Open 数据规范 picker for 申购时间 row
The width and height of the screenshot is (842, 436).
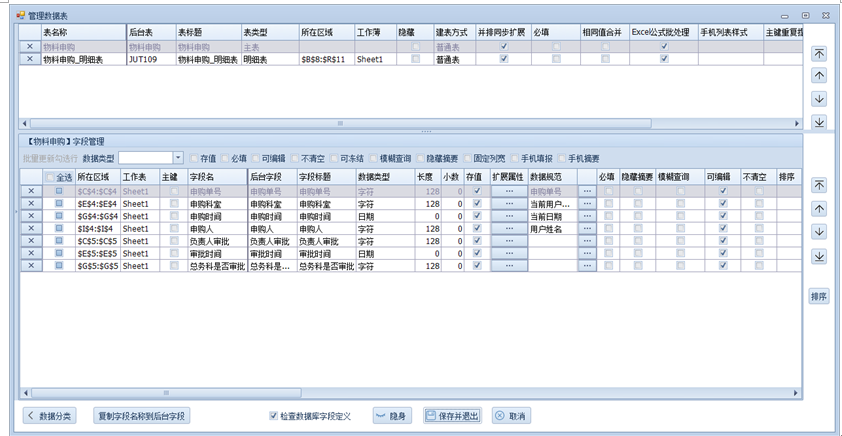[x=586, y=216]
